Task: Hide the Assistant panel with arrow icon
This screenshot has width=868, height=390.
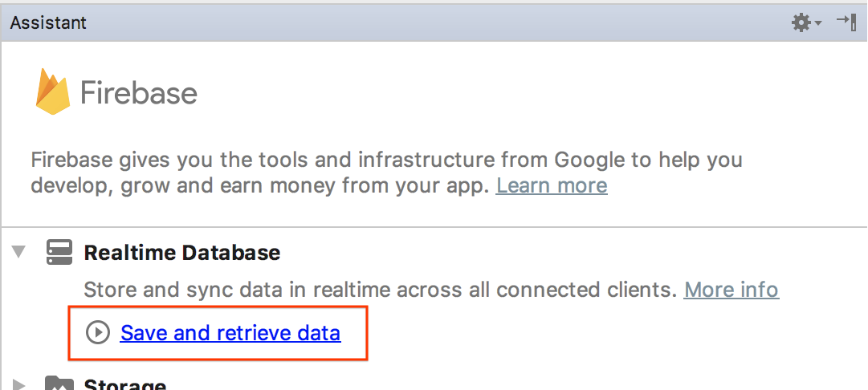Action: pos(846,22)
